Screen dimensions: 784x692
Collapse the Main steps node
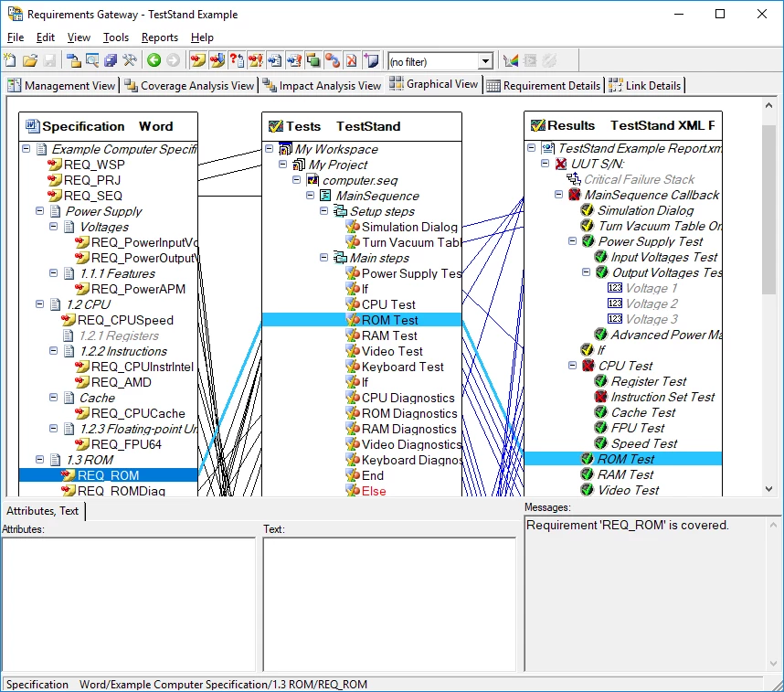point(324,257)
